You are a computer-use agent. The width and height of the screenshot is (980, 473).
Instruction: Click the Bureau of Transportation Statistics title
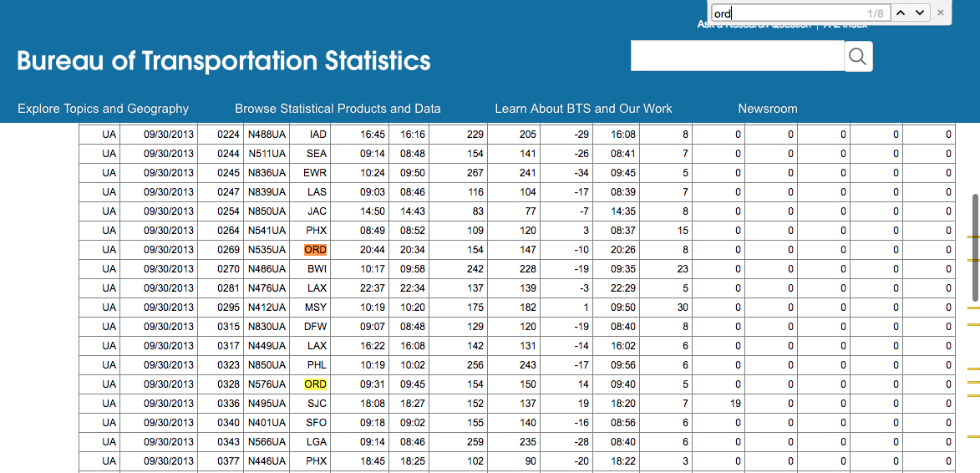pos(224,61)
